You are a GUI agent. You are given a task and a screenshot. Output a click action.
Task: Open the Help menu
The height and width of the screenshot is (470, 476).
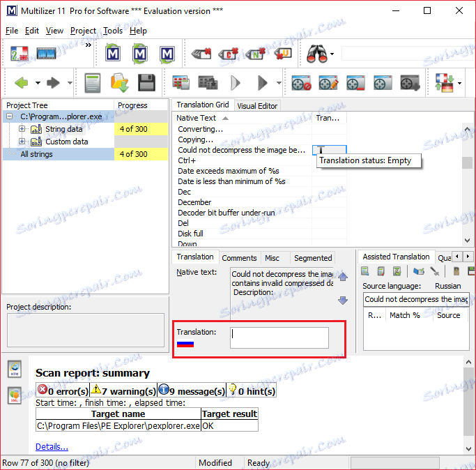pyautogui.click(x=138, y=31)
